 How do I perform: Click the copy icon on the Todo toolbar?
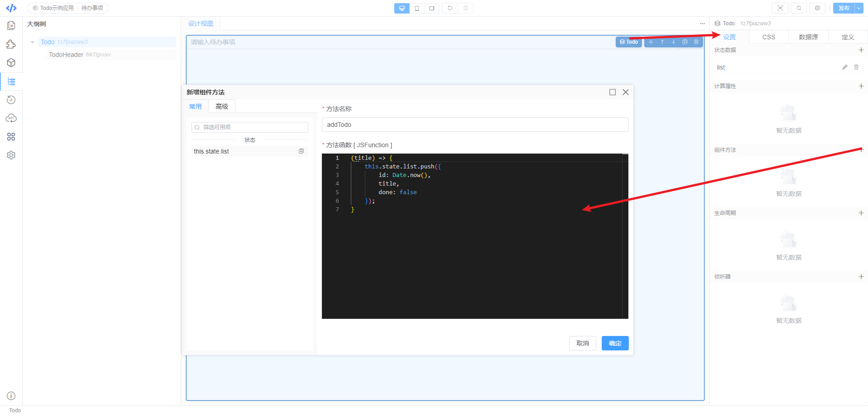[x=685, y=42]
